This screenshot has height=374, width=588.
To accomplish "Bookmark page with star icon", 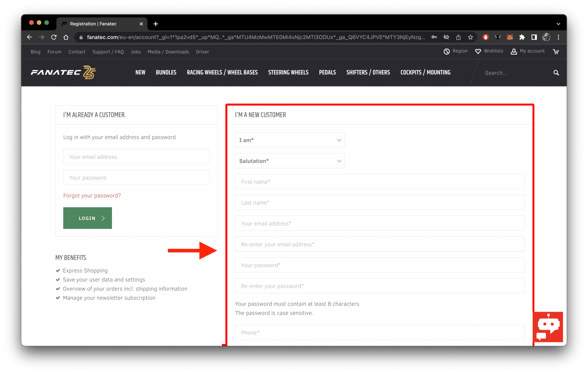I will (x=470, y=37).
